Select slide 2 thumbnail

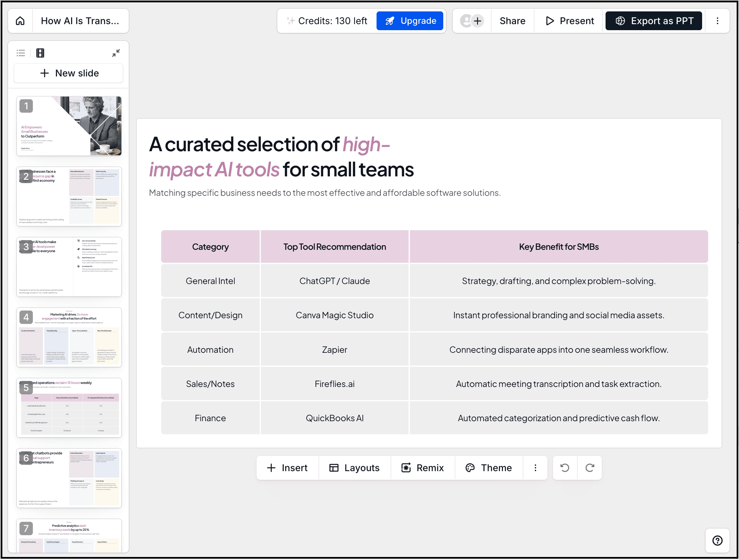tap(69, 196)
